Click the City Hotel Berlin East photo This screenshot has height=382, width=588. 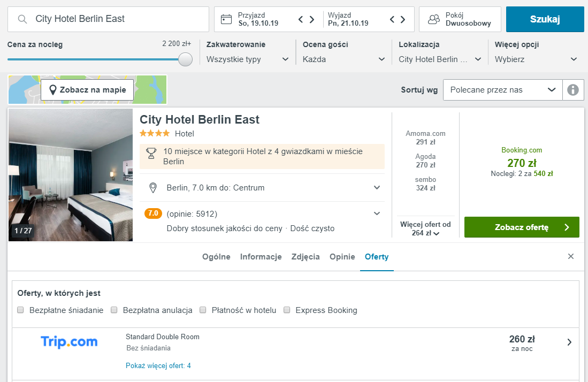70,175
